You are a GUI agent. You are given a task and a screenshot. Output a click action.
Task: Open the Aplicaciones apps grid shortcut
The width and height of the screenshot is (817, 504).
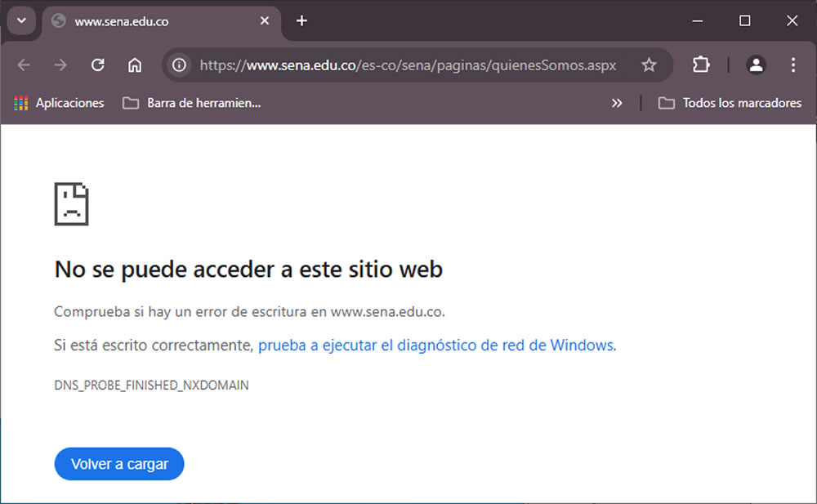pyautogui.click(x=59, y=103)
